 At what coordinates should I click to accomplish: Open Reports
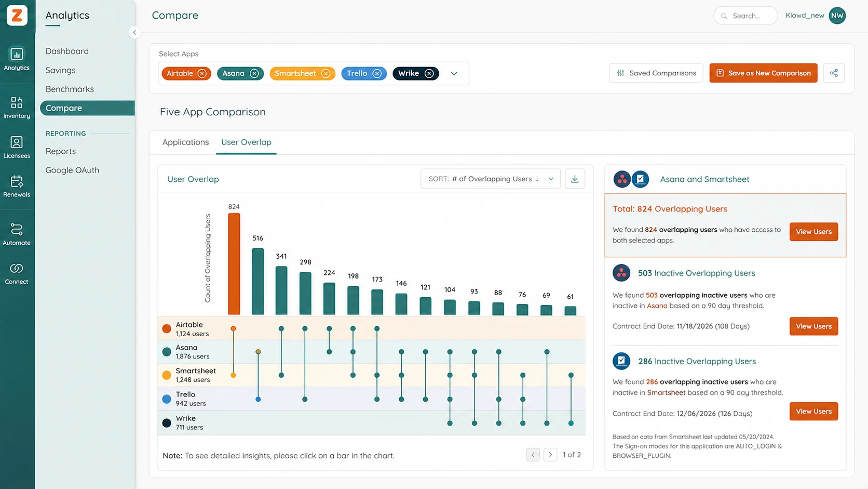(x=61, y=151)
